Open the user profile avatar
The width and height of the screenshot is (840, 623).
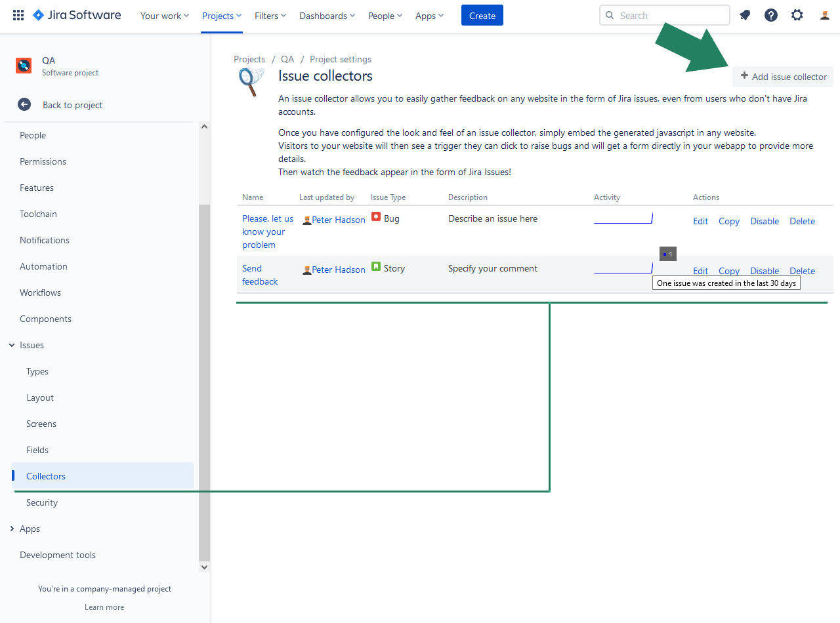825,16
